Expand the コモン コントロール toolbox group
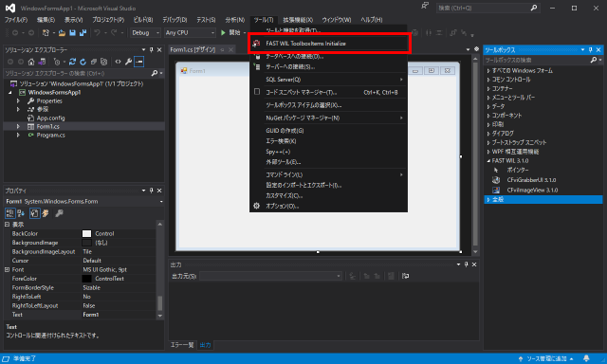607x364 pixels. tap(488, 80)
